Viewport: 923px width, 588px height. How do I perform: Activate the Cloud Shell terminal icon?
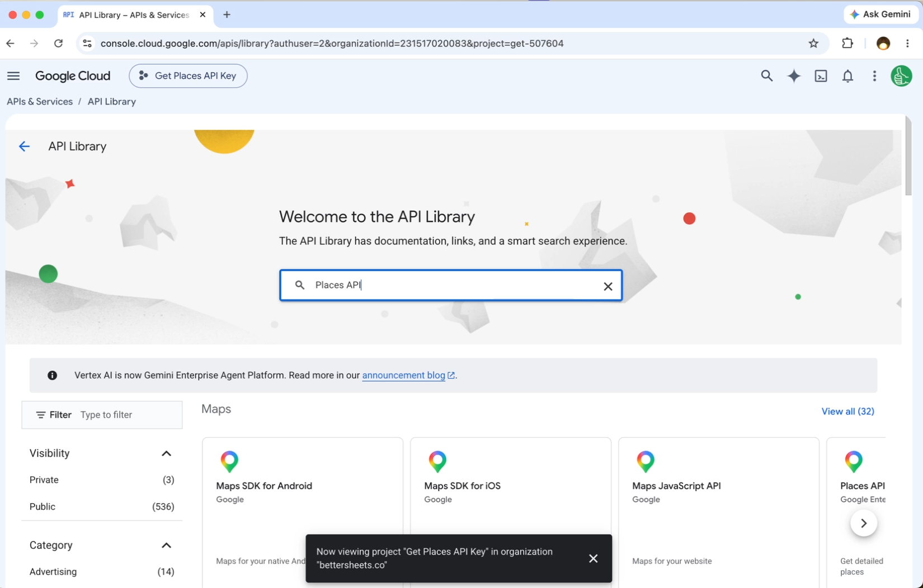pos(821,76)
